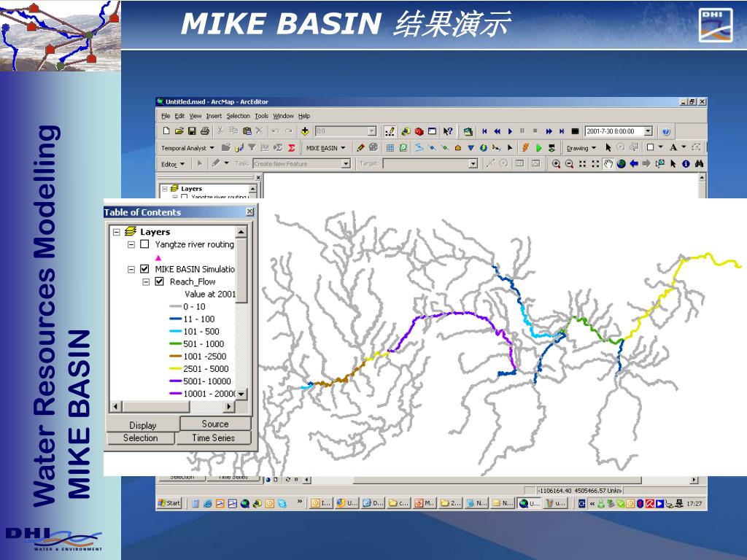Select the Identify info tool
Image resolution: width=747 pixels, height=560 pixels.
tap(686, 164)
